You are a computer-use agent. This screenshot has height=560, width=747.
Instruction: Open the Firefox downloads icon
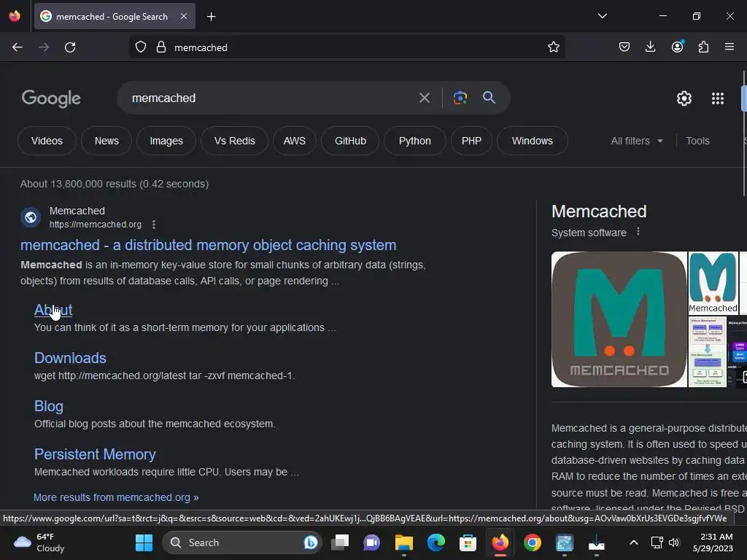650,47
